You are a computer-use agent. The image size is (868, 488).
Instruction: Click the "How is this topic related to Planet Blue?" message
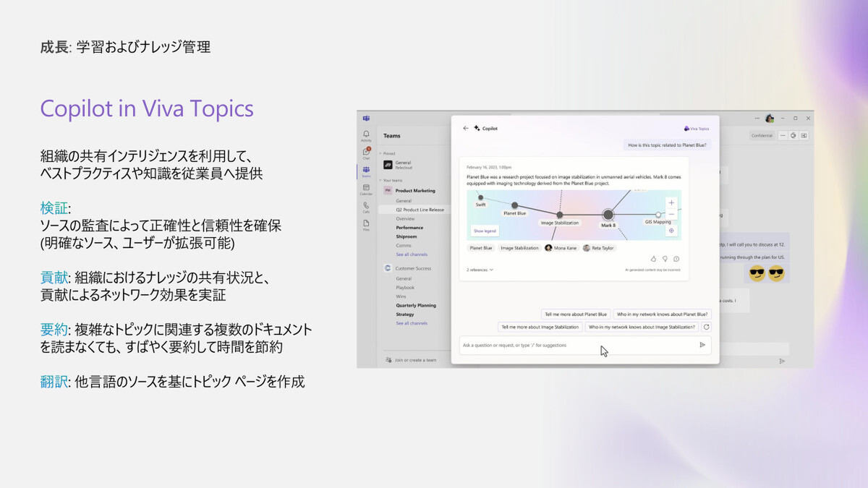coord(666,145)
